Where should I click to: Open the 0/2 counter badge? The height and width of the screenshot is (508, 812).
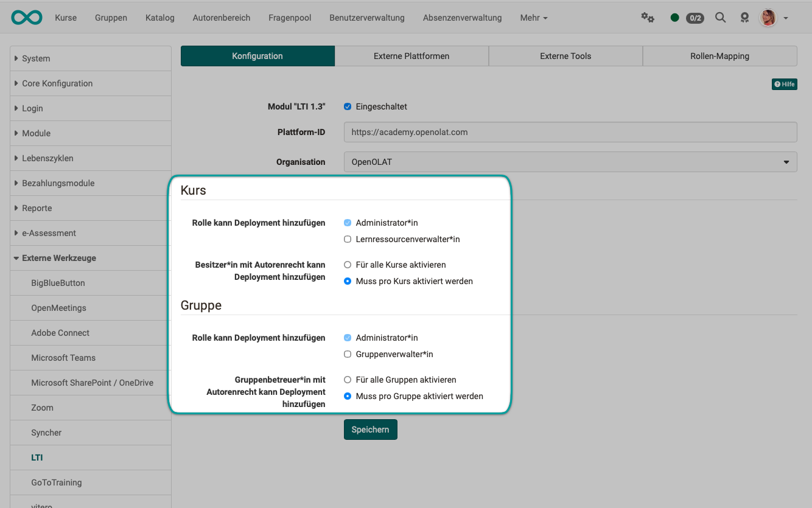pos(695,18)
